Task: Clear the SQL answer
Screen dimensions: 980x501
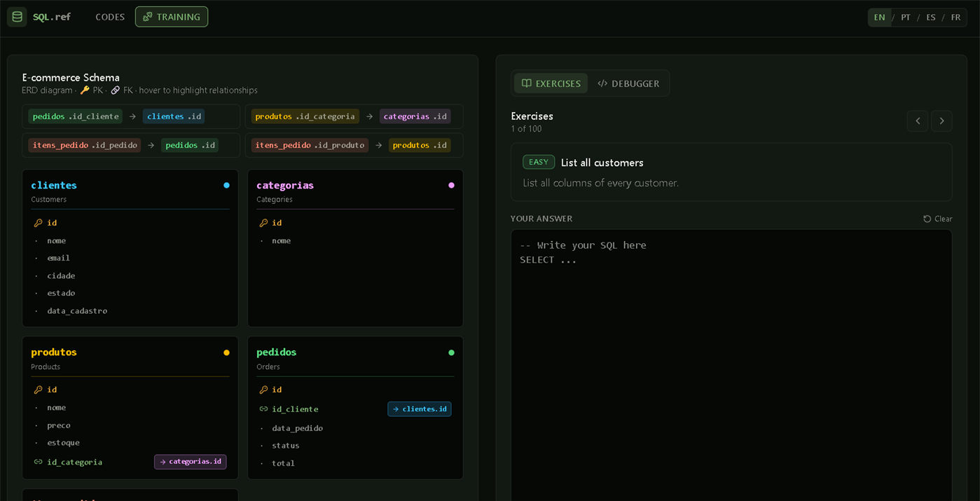Action: point(937,219)
